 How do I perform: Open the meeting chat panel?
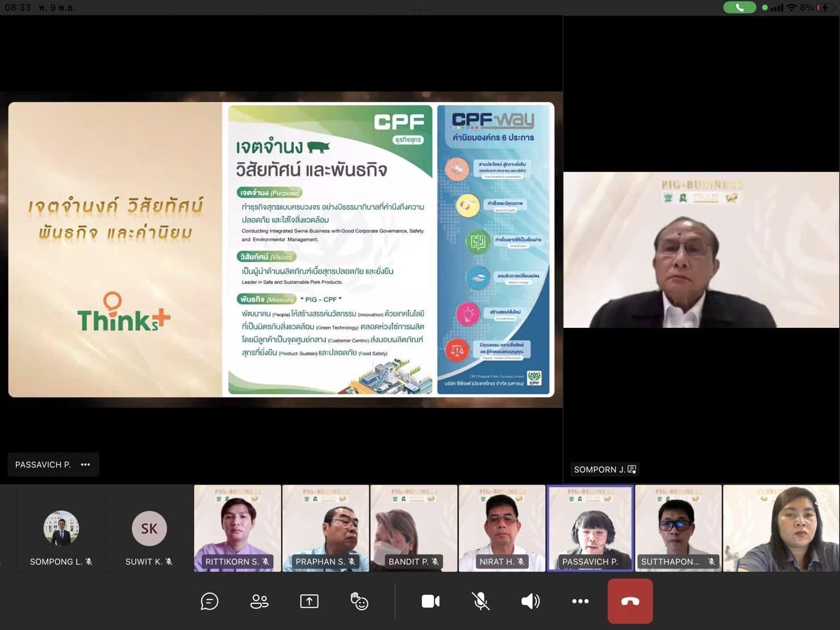click(x=210, y=601)
